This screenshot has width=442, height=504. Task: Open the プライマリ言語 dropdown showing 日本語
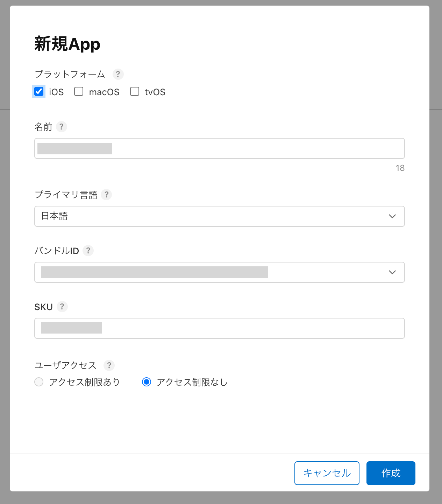tap(219, 216)
